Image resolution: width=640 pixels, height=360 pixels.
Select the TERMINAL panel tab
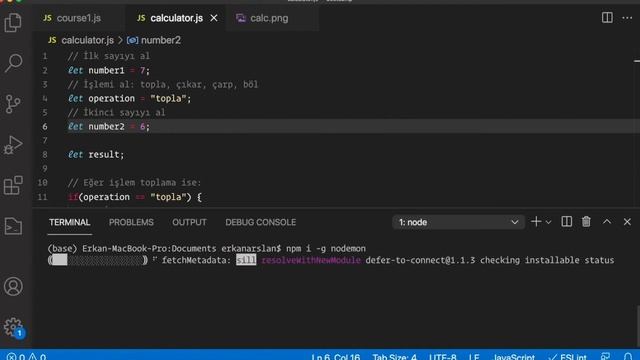69,222
